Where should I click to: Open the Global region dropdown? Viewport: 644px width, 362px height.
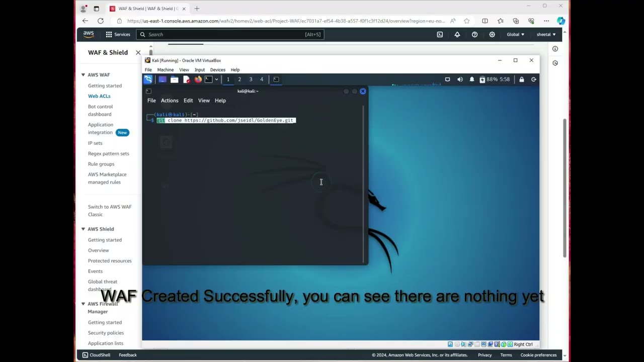coord(515,34)
